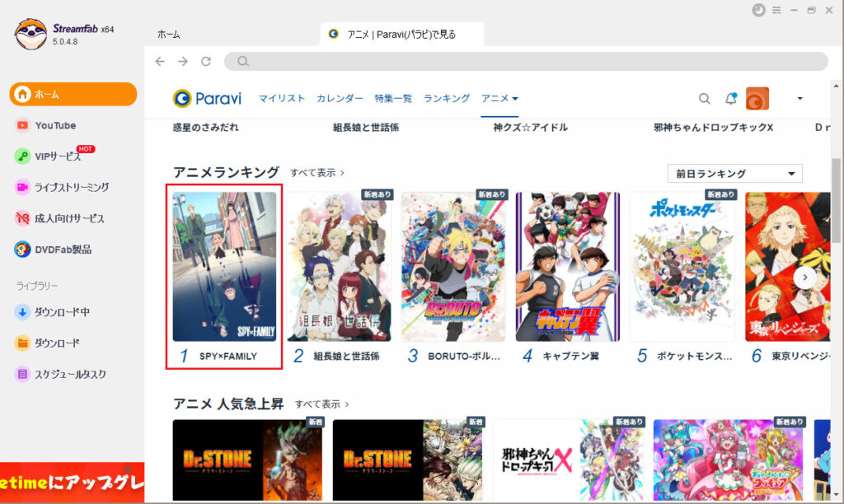Click the live streaming camera icon
This screenshot has width=844, height=504.
pyautogui.click(x=22, y=187)
